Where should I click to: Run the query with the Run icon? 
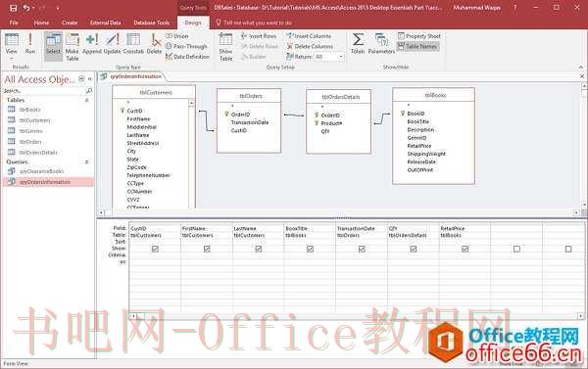pyautogui.click(x=30, y=44)
